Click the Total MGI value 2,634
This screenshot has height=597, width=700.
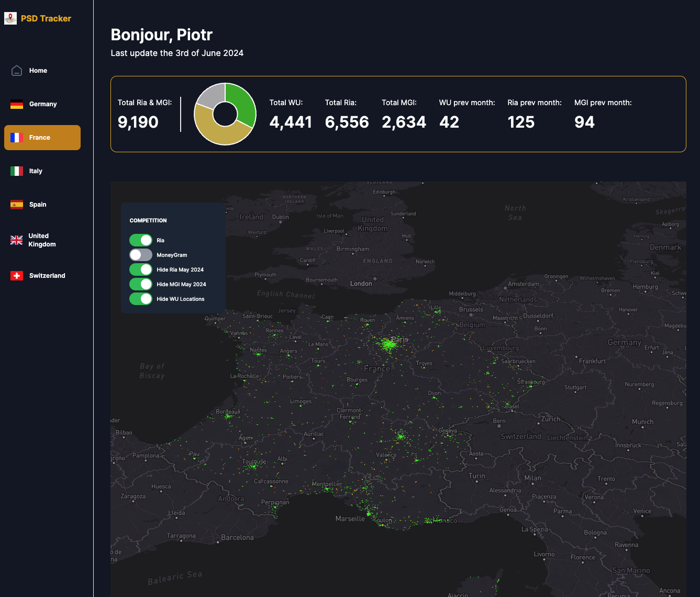coord(404,122)
